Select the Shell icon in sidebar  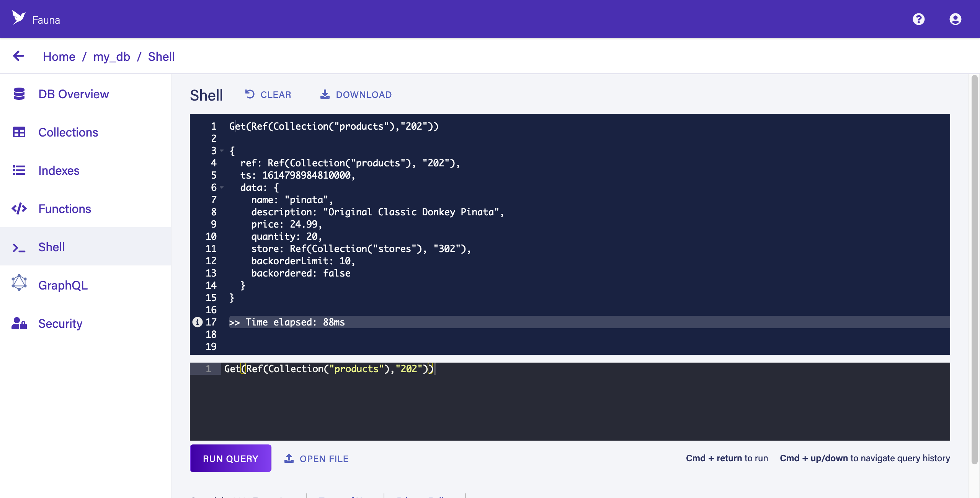(19, 246)
